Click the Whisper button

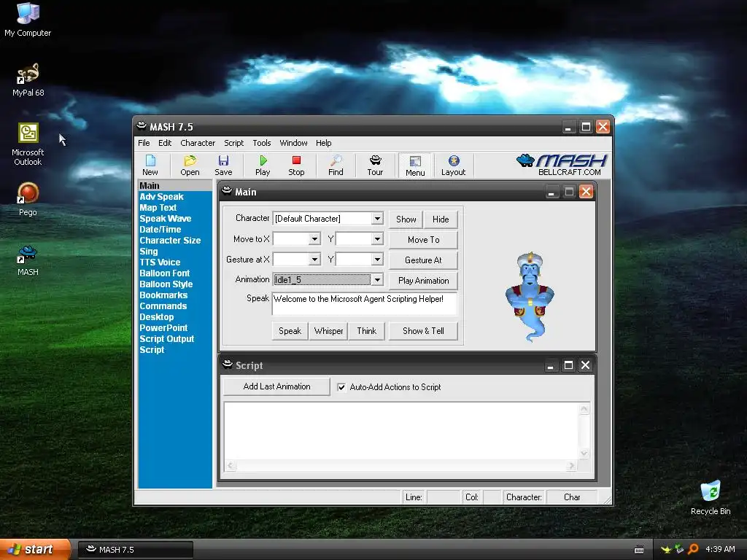pos(328,331)
